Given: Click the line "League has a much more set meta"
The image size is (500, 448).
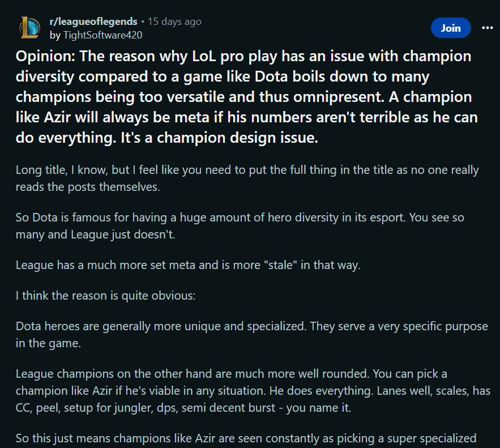Looking at the screenshot, I should coord(187,264).
